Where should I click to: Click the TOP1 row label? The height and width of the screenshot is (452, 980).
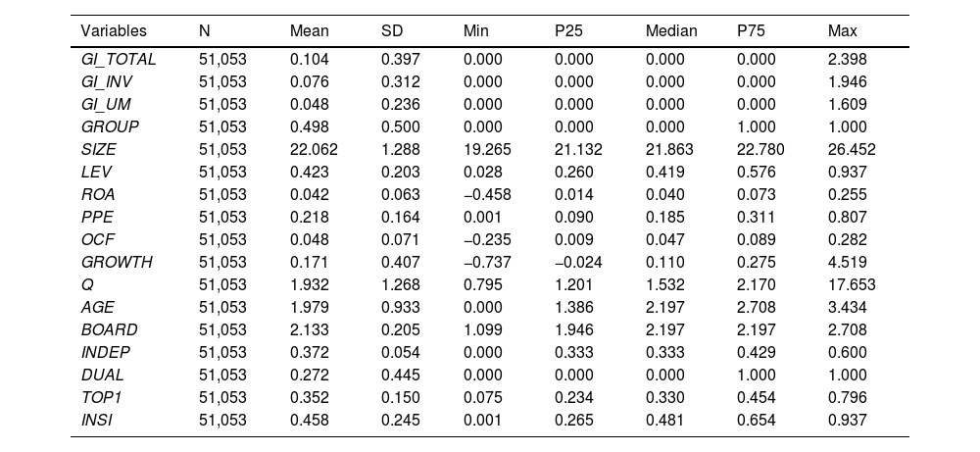[x=100, y=398]
